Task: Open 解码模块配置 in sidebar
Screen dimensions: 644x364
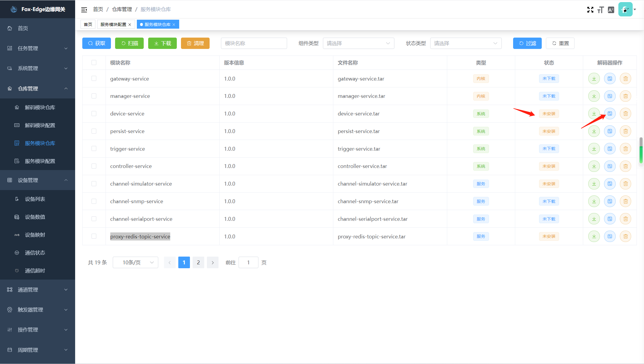Action: 38,125
